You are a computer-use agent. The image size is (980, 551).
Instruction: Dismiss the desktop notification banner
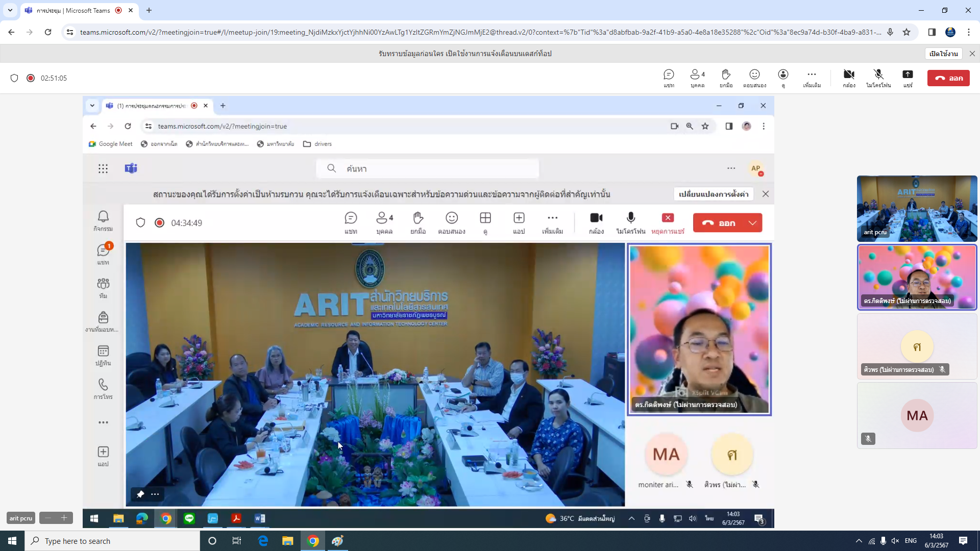(x=972, y=54)
